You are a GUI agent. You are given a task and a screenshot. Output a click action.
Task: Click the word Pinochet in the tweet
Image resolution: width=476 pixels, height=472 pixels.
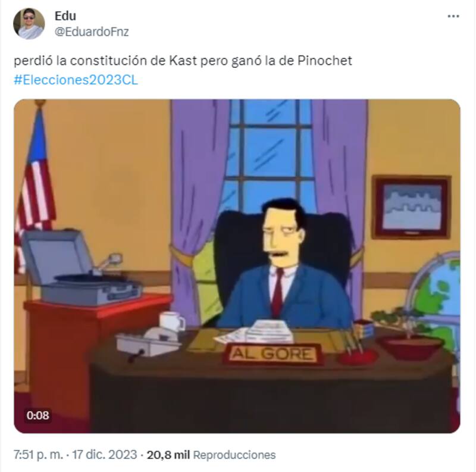(324, 61)
